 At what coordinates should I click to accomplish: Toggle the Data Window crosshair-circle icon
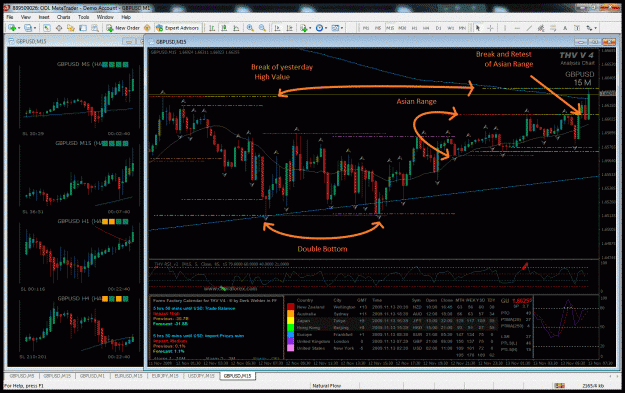pyautogui.click(x=59, y=28)
